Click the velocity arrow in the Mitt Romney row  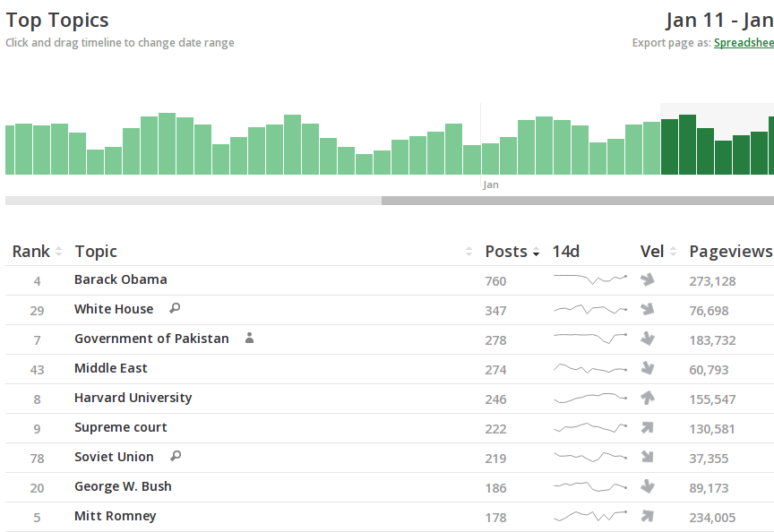648,517
